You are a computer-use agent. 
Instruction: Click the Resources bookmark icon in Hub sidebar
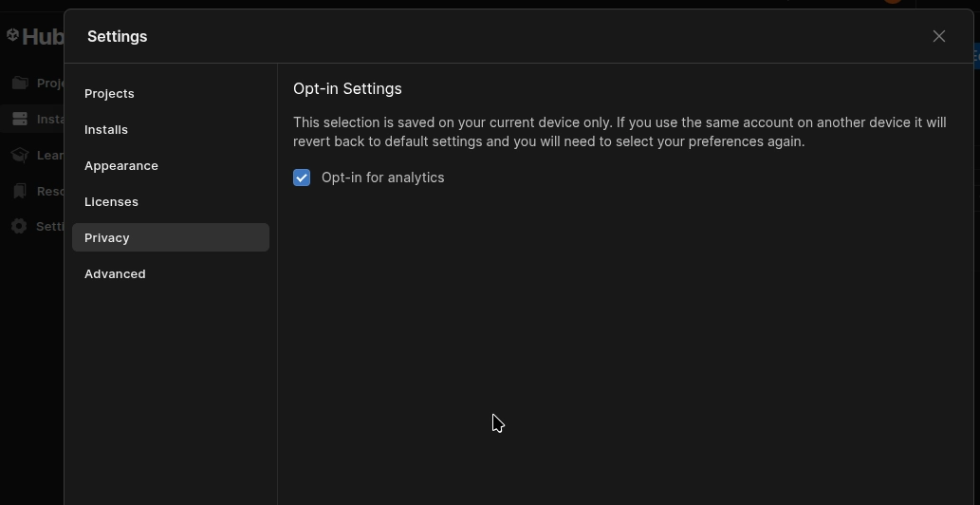20,191
